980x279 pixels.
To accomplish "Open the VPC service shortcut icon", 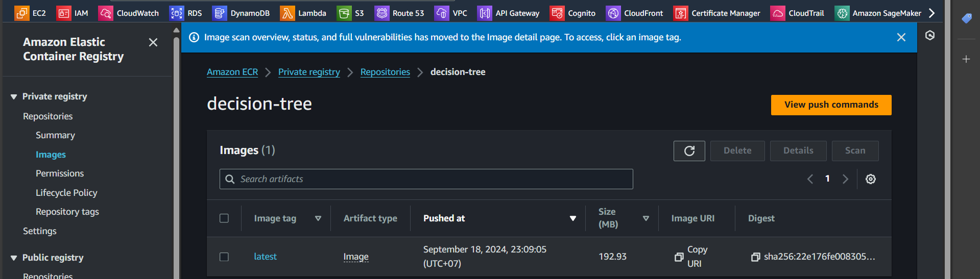I will [x=442, y=13].
